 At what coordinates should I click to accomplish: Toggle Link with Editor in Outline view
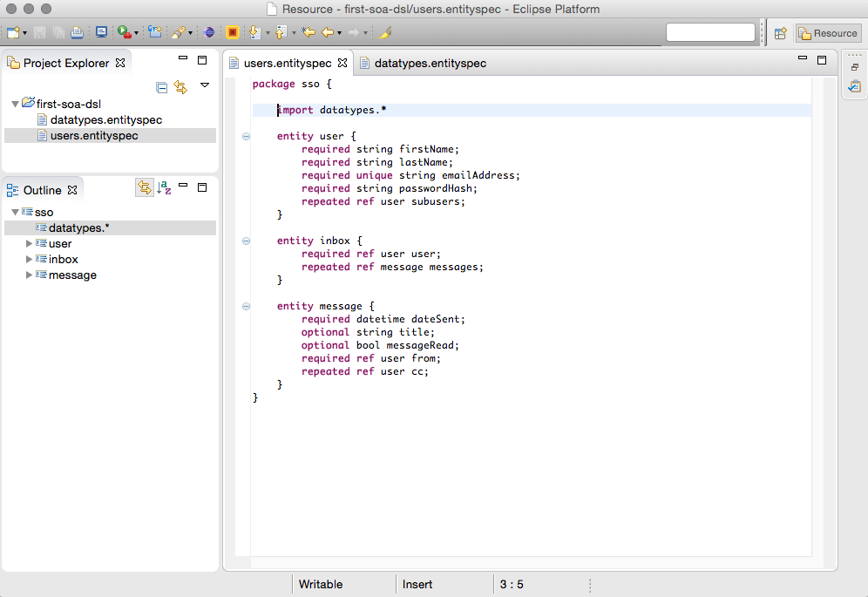[145, 187]
